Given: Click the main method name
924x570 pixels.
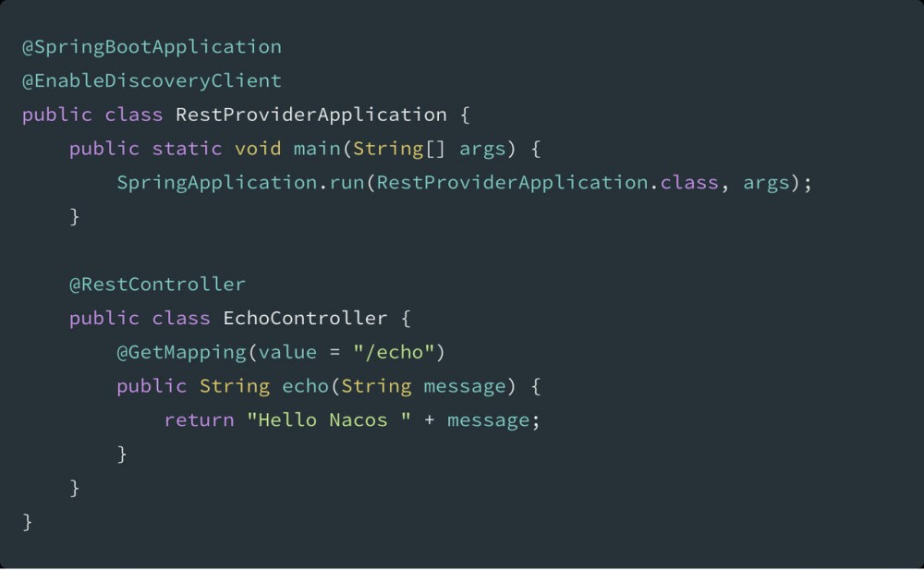Looking at the screenshot, I should click(316, 149).
